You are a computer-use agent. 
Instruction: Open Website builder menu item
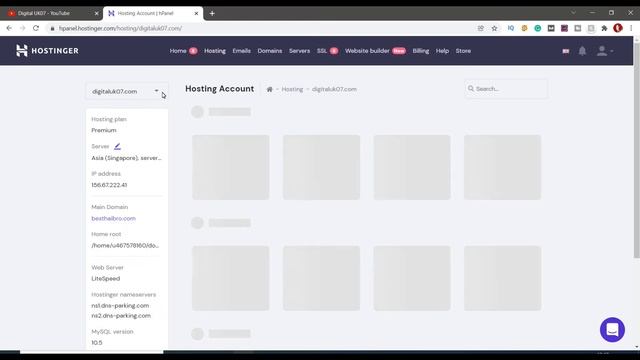pyautogui.click(x=367, y=51)
